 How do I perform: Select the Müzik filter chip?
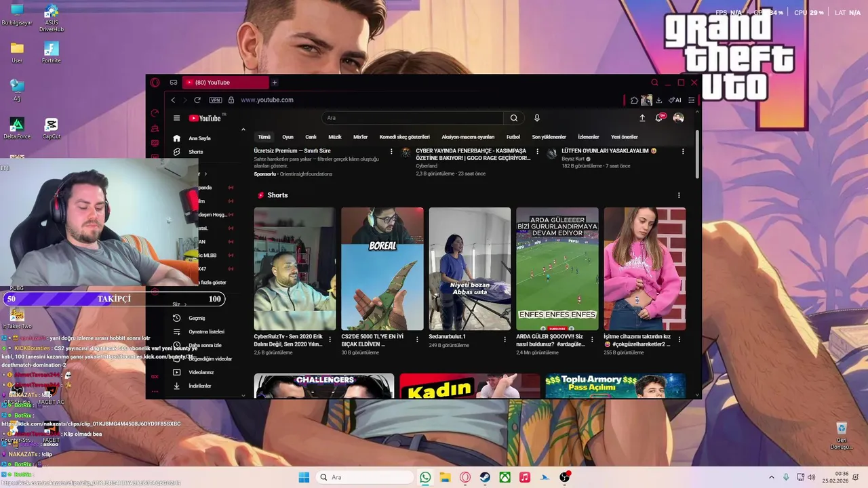pyautogui.click(x=335, y=137)
